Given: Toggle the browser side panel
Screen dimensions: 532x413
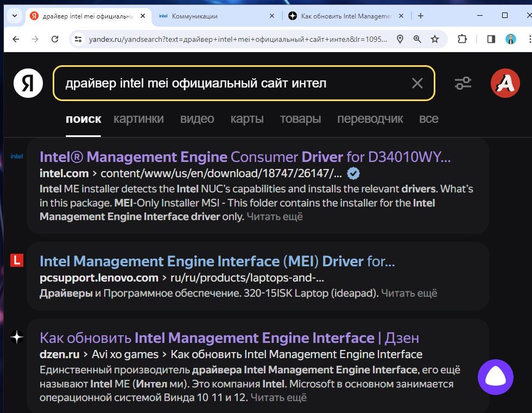Looking at the screenshot, I should tap(491, 39).
